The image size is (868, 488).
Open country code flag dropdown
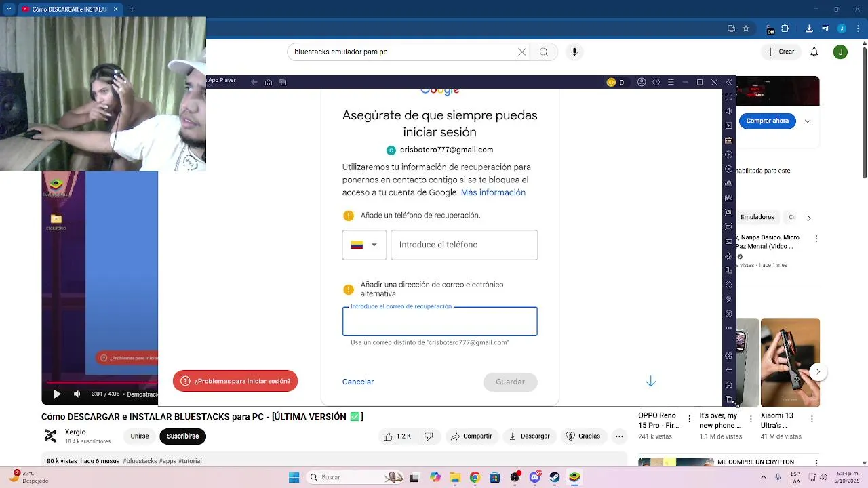[x=364, y=245]
